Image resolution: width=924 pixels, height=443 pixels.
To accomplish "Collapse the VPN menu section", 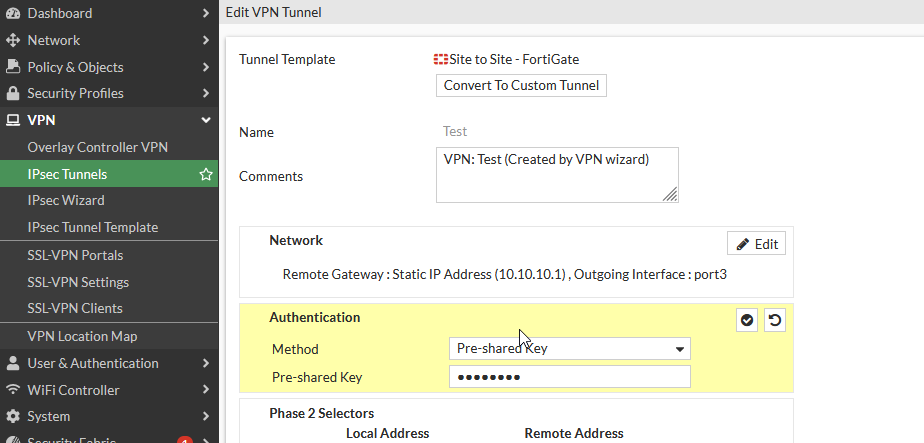I will (x=206, y=120).
